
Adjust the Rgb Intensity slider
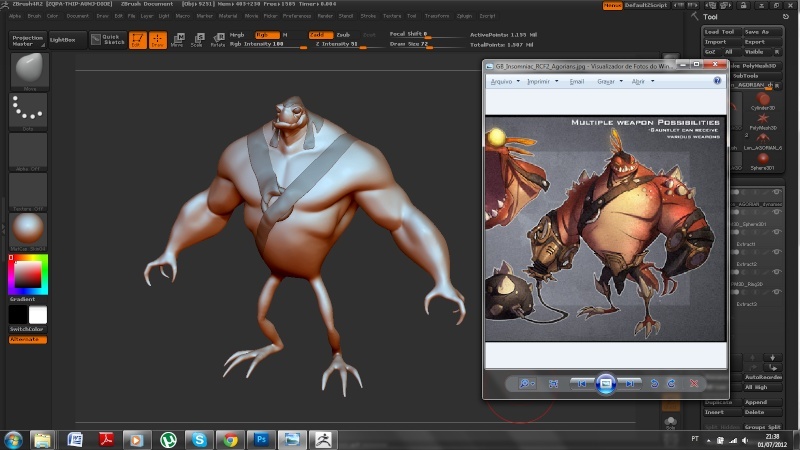(x=268, y=44)
